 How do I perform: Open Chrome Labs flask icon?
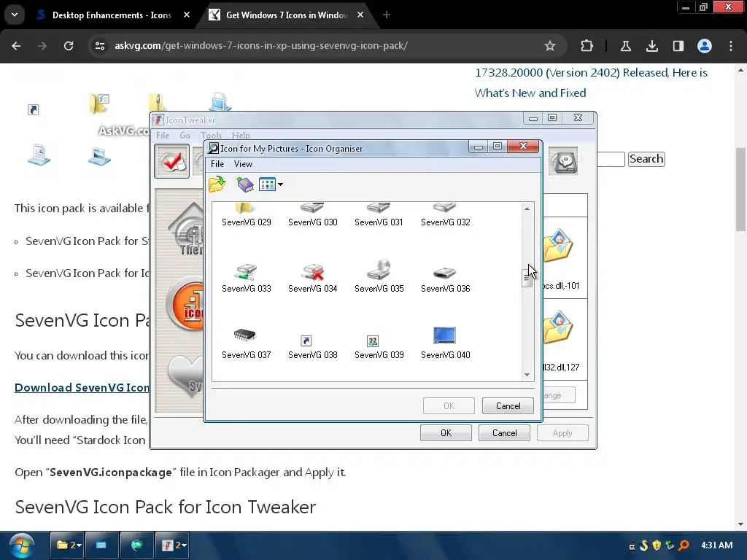click(x=625, y=46)
